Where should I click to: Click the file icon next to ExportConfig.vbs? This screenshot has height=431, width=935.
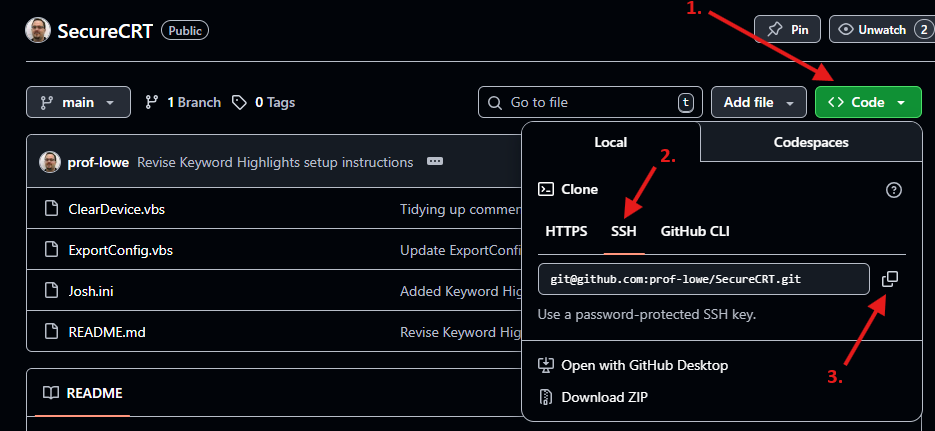tap(52, 250)
